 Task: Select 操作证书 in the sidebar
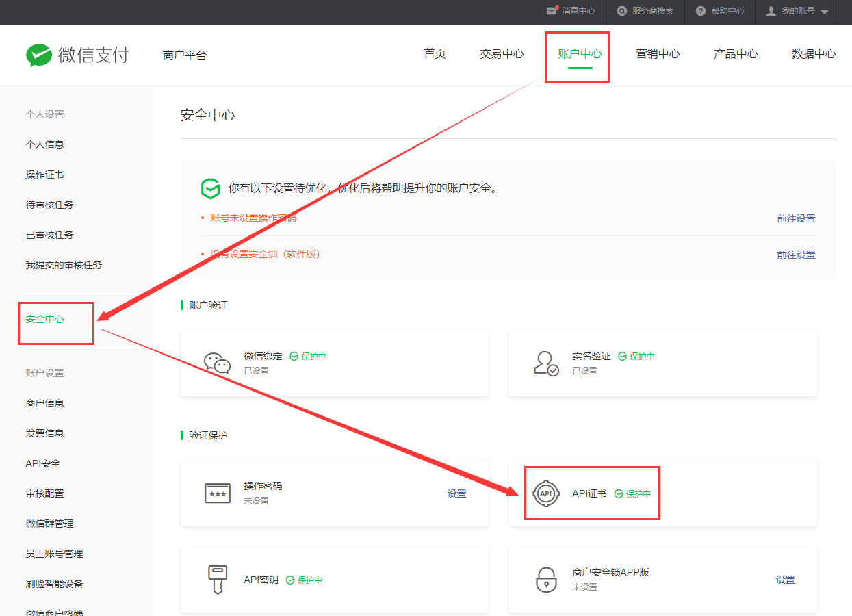(45, 175)
